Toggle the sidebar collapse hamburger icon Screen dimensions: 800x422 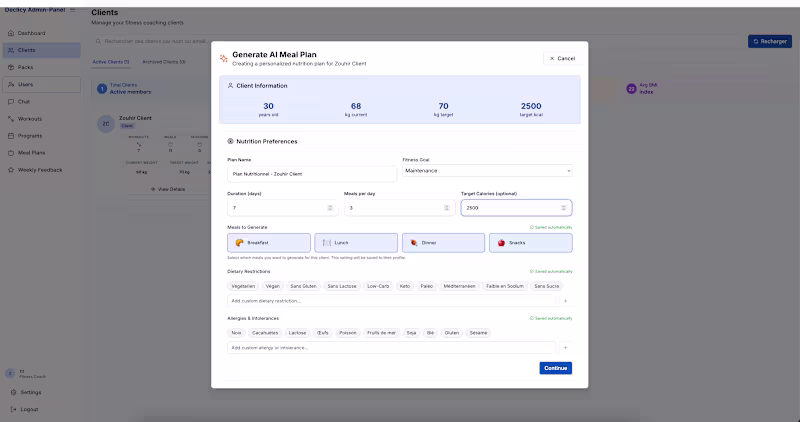[72, 10]
